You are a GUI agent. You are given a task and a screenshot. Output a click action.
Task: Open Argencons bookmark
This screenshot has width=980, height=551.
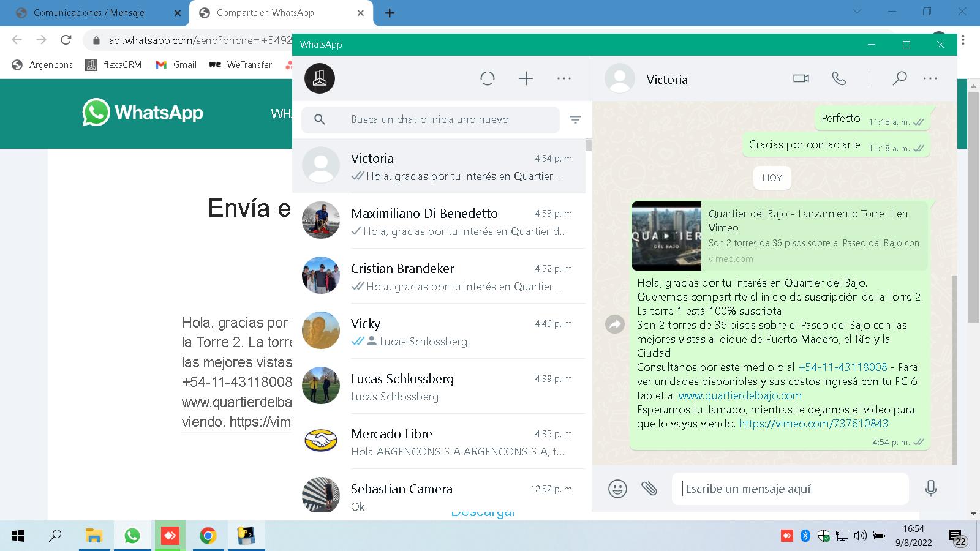pos(42,64)
